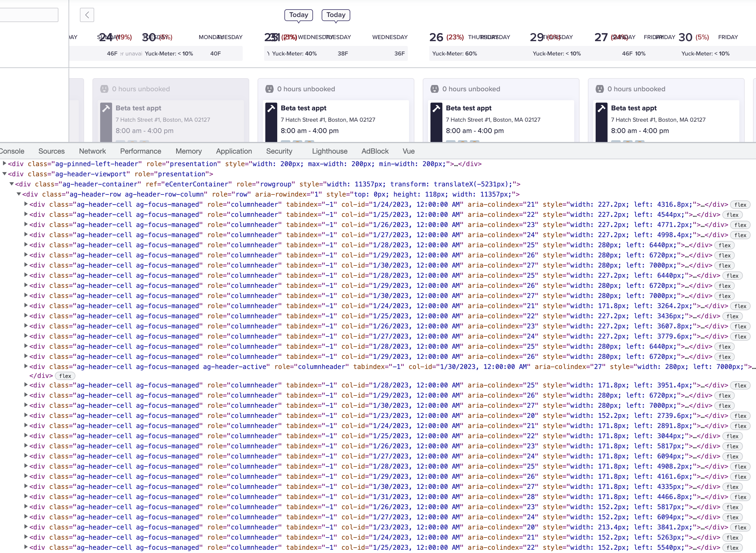
Task: Collapse the ag-header-container rowgroup node
Action: (x=12, y=184)
